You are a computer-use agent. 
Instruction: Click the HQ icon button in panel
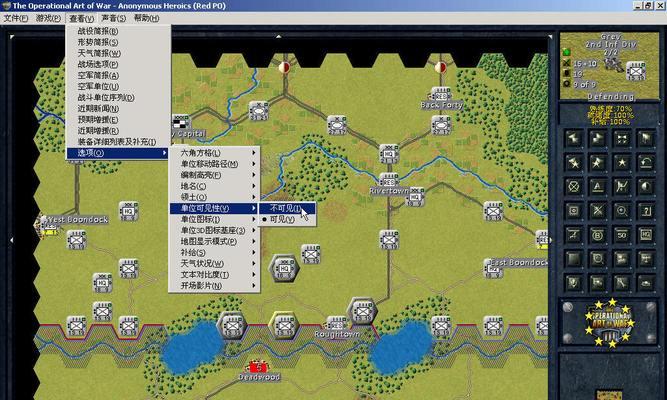(646, 235)
